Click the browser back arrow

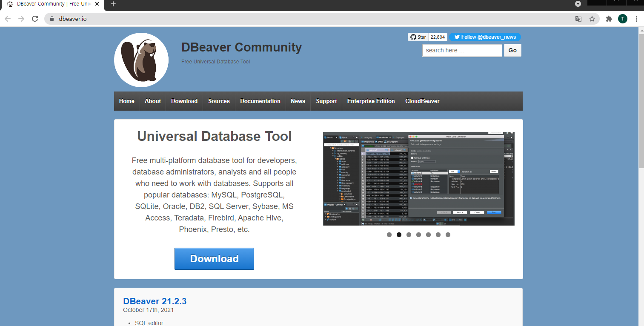8,19
